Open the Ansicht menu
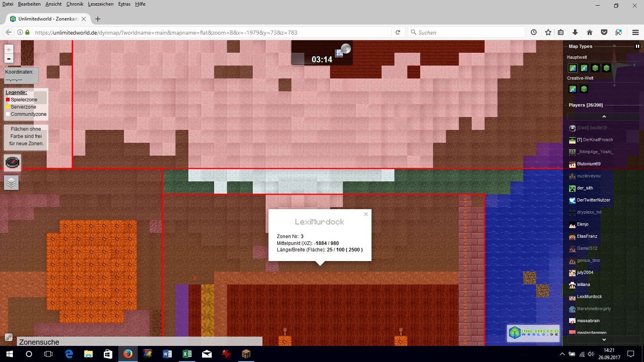644x362 pixels. pos(54,4)
